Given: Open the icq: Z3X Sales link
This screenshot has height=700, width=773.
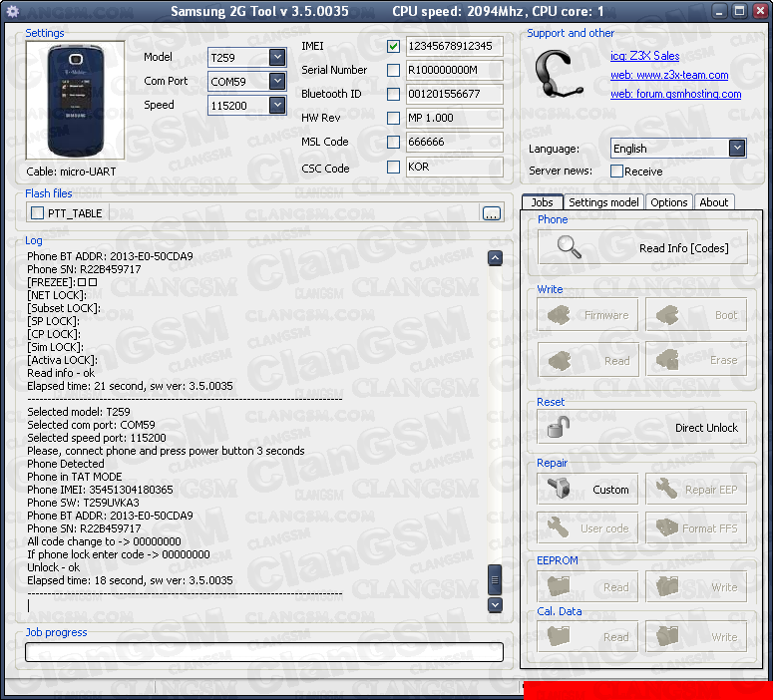Looking at the screenshot, I should tap(644, 56).
